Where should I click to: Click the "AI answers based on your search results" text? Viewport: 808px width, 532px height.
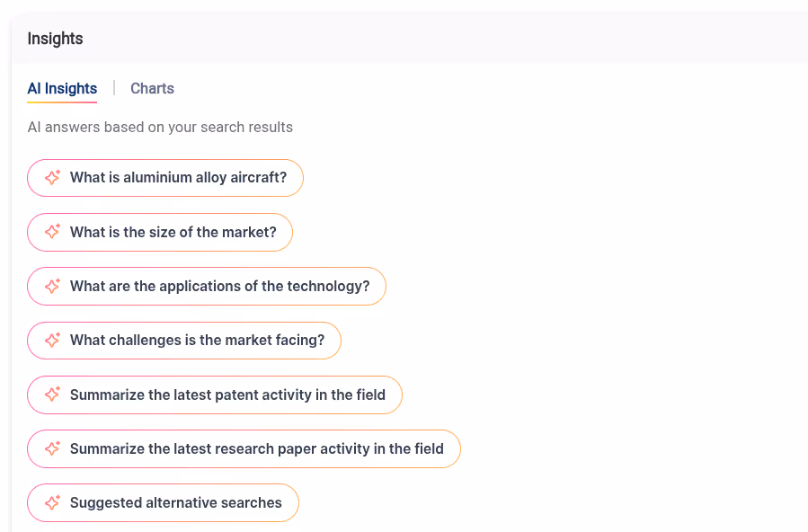click(x=160, y=128)
